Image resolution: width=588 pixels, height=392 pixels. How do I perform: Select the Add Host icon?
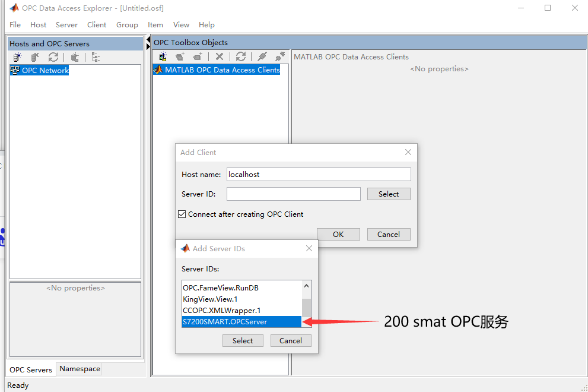[16, 57]
